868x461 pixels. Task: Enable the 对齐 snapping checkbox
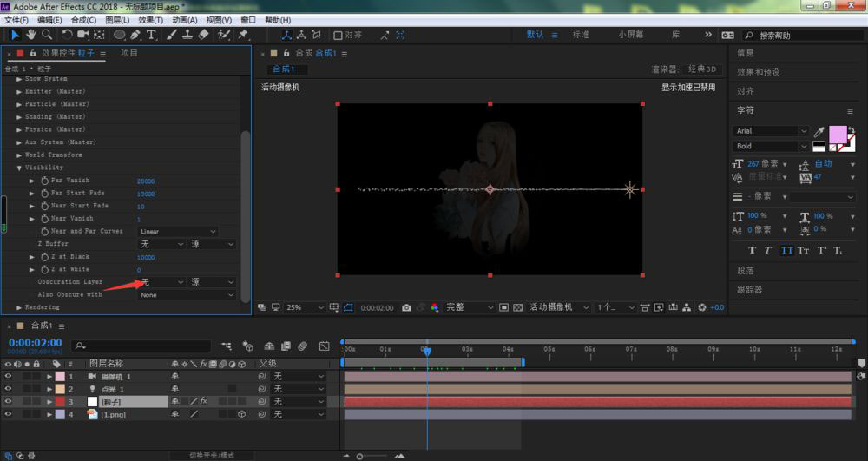pyautogui.click(x=338, y=36)
